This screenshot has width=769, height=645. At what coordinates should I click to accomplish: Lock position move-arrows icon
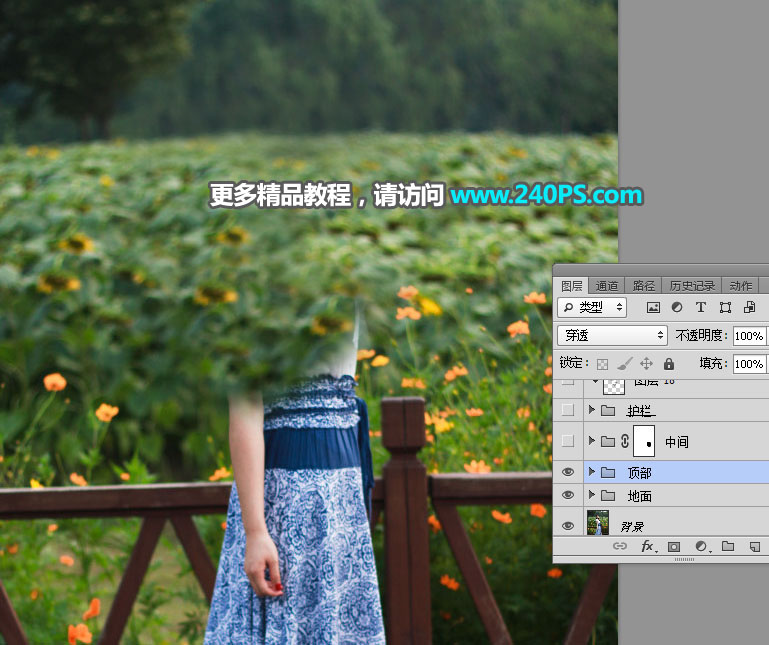pyautogui.click(x=646, y=363)
